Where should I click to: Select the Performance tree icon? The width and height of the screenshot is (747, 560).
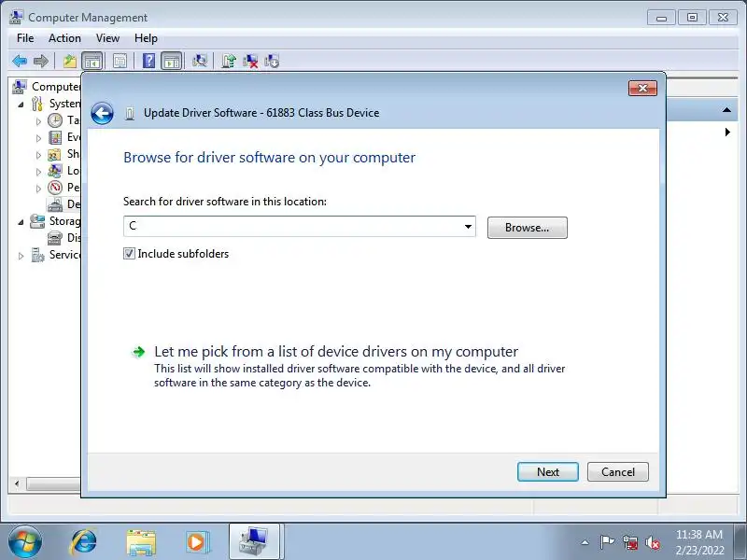pyautogui.click(x=55, y=188)
